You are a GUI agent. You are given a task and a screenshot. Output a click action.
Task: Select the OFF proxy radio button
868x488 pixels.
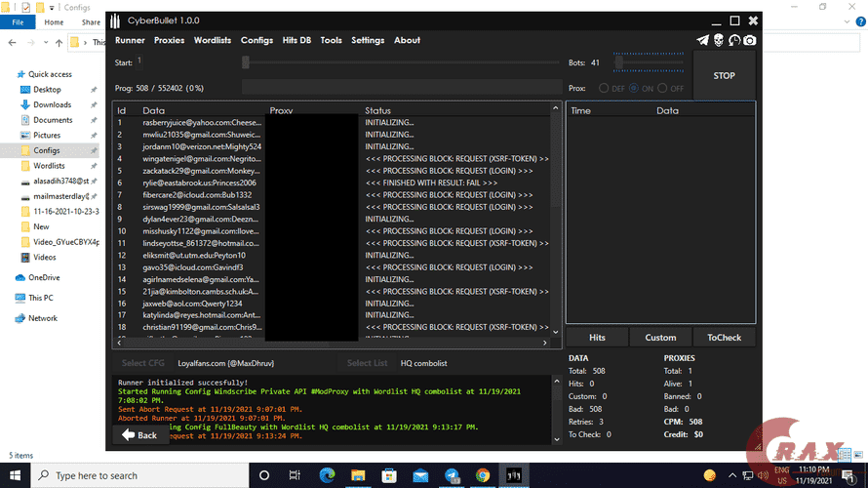click(x=663, y=88)
